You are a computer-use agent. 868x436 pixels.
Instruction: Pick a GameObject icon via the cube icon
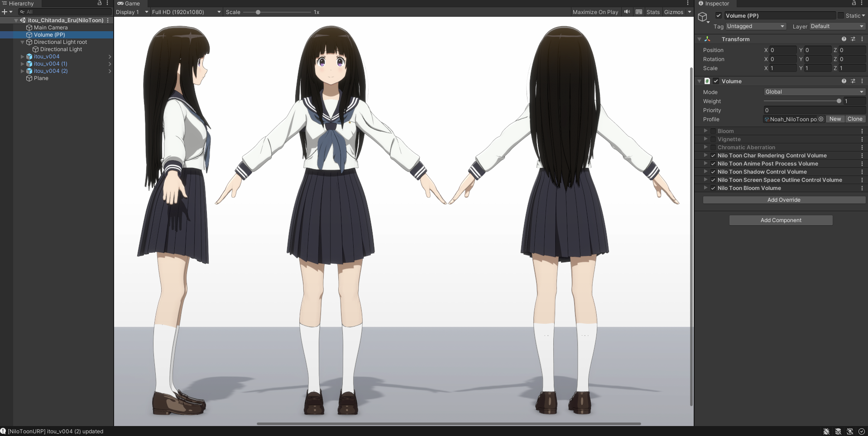coord(703,17)
